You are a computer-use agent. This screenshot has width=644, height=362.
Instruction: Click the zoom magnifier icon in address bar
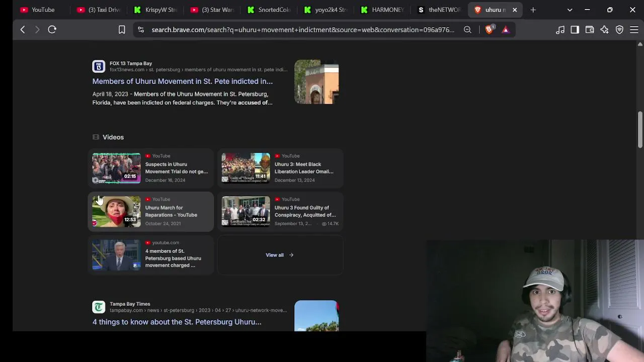click(x=467, y=30)
